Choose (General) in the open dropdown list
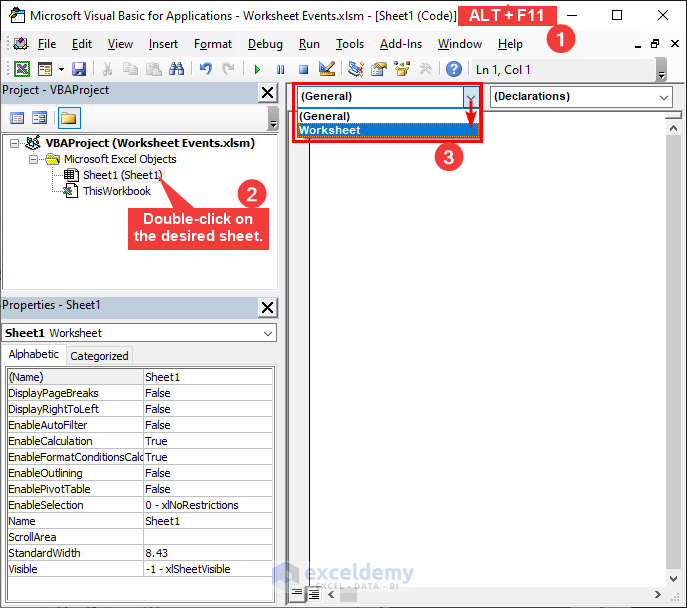 388,116
